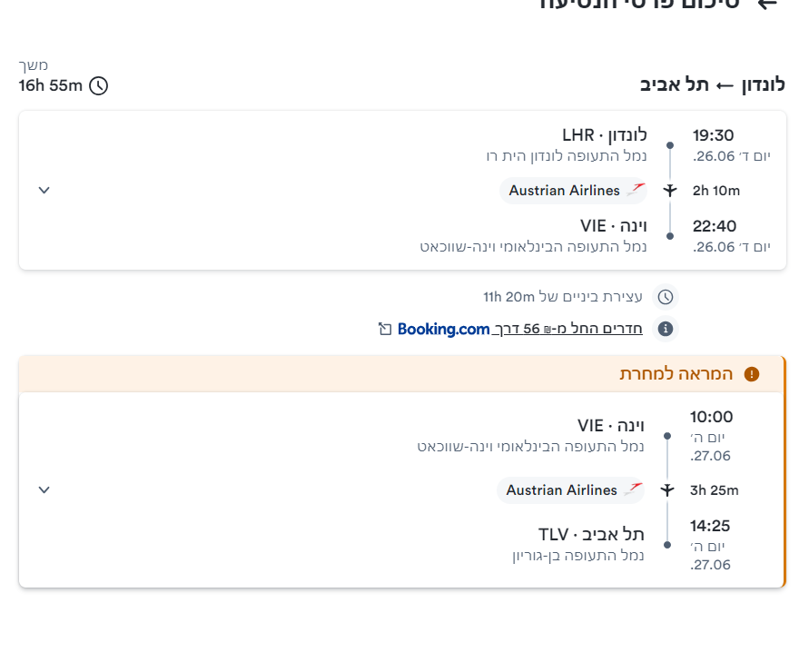Click the Austrian Airlines logo on second flight
Image resolution: width=809 pixels, height=672 pixels.
[x=633, y=489]
